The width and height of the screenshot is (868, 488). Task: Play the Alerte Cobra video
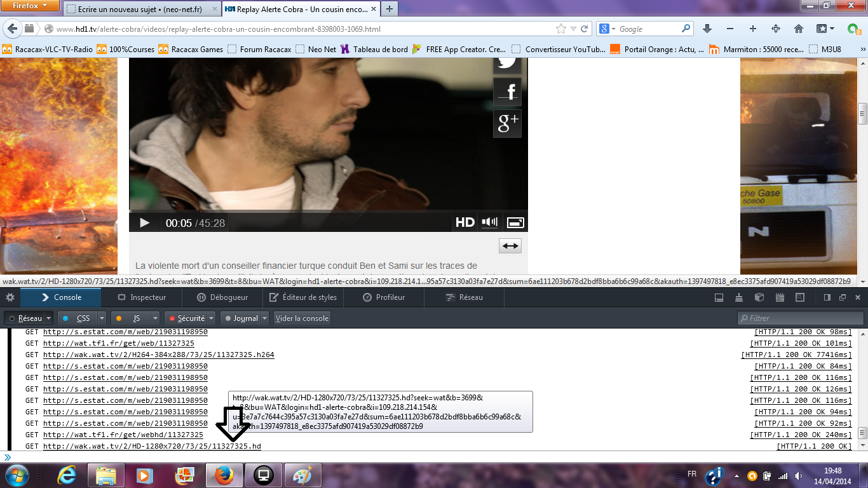(144, 222)
